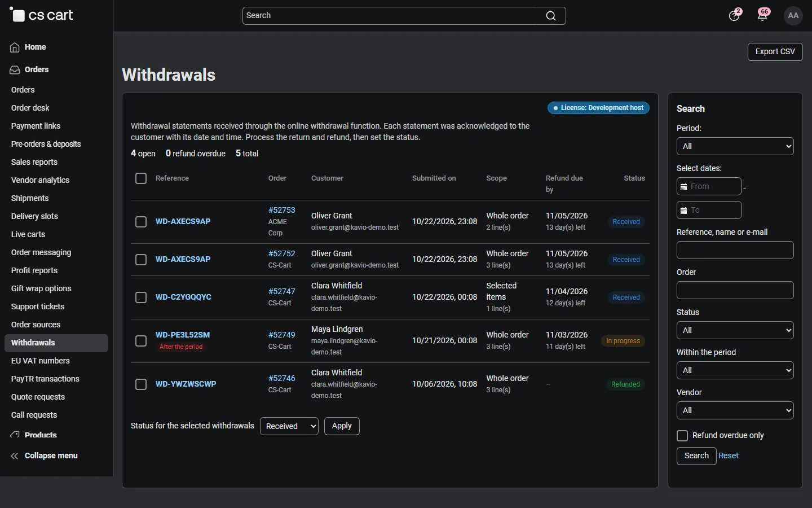Screen dimensions: 812x508
Task: Click the Apply button
Action: pos(342,426)
